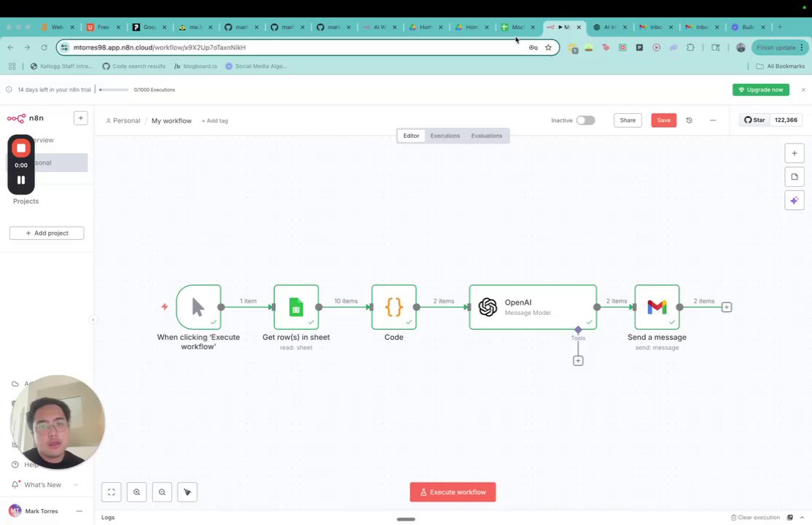
Task: Click Finish update in browser toolbar
Action: 780,47
